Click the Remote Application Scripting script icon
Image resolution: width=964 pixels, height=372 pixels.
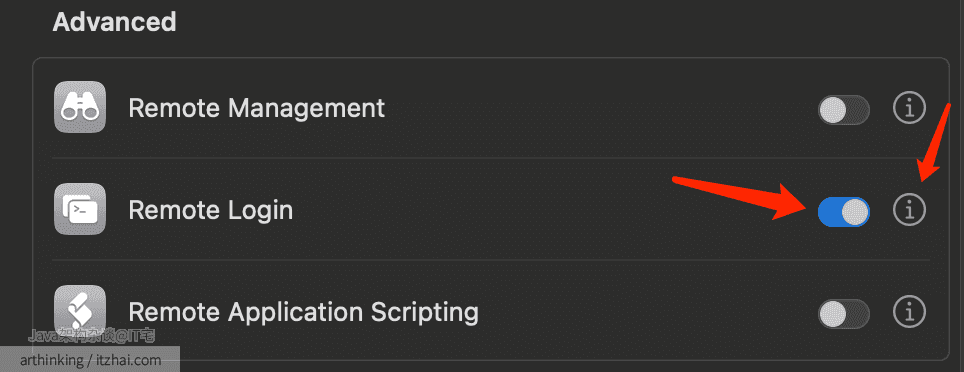point(80,311)
